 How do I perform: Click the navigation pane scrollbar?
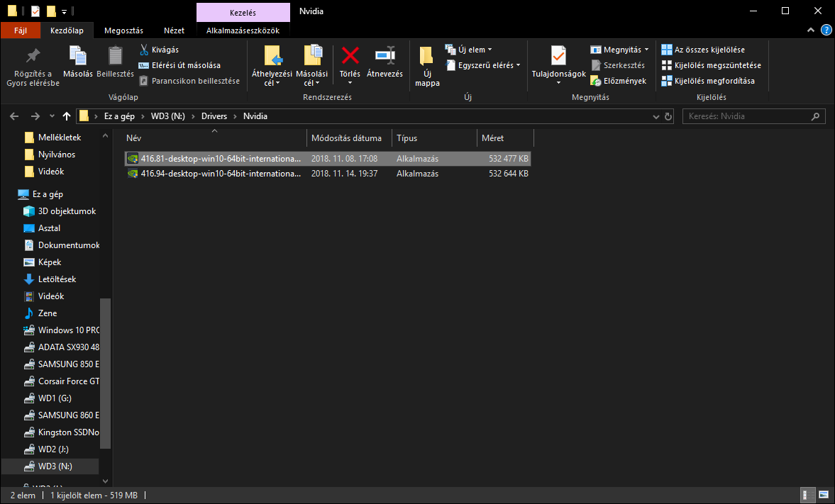point(105,373)
